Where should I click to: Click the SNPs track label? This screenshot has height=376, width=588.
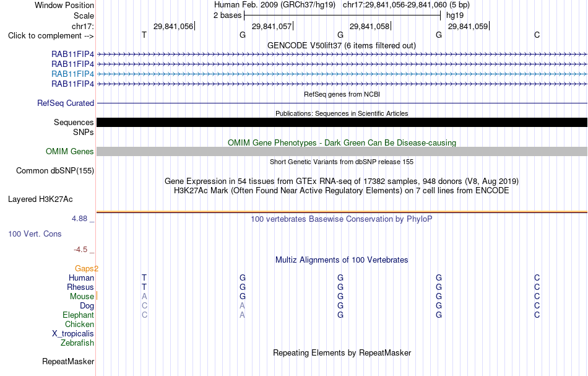84,132
